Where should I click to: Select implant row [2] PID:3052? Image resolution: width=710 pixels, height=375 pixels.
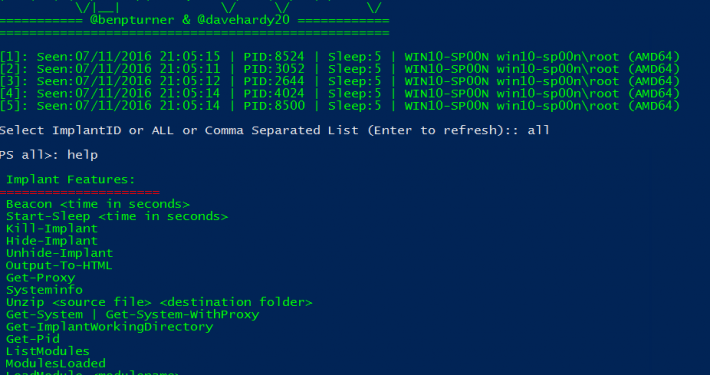340,69
